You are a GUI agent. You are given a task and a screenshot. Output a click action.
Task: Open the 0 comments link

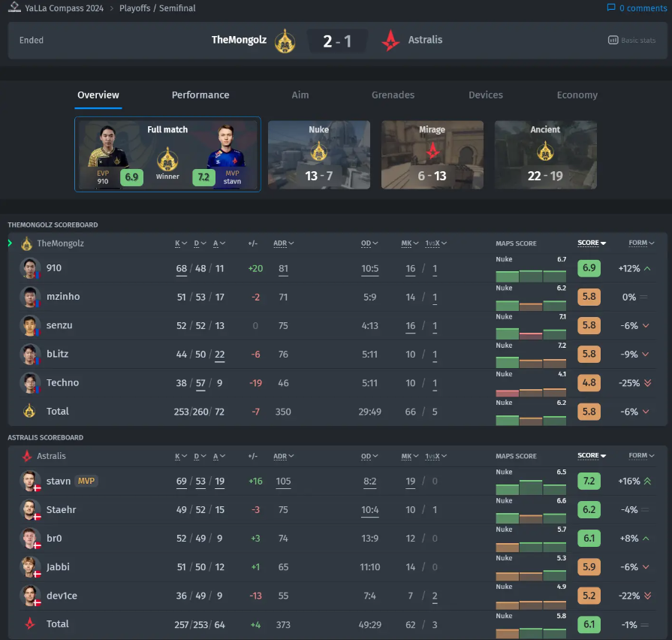(x=642, y=8)
